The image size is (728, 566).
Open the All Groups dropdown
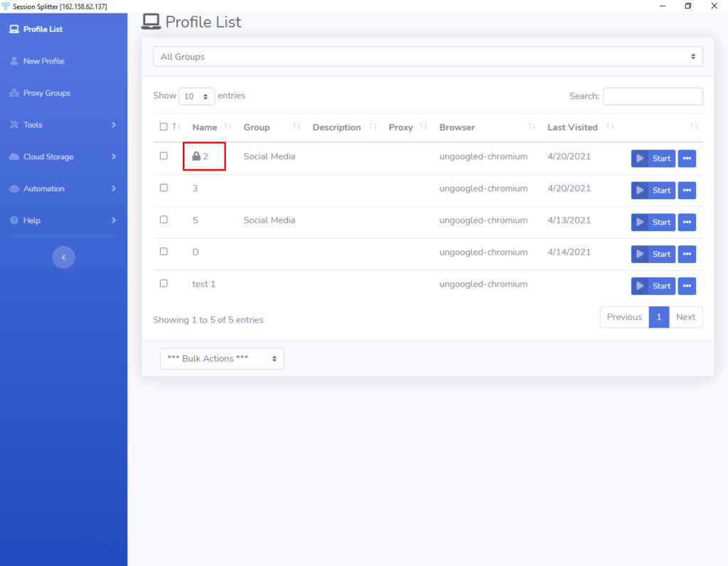pos(427,57)
